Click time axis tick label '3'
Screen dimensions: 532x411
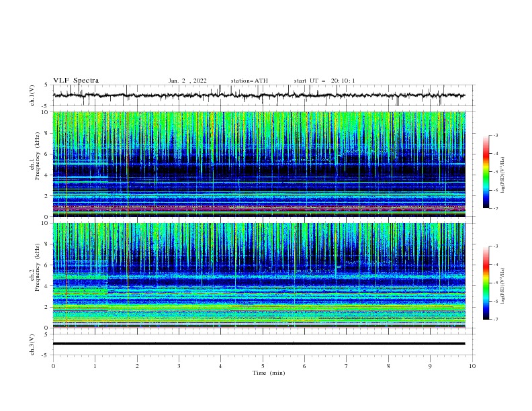pyautogui.click(x=179, y=366)
